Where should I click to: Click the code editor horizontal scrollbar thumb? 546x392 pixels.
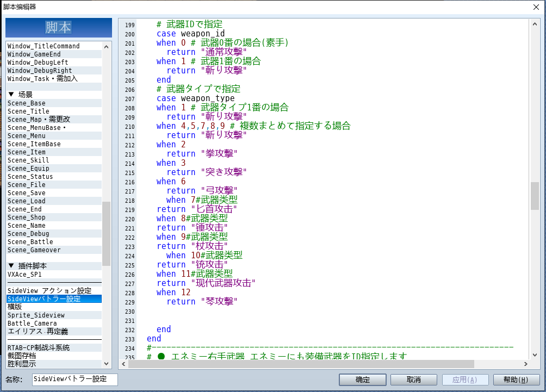coord(301,364)
